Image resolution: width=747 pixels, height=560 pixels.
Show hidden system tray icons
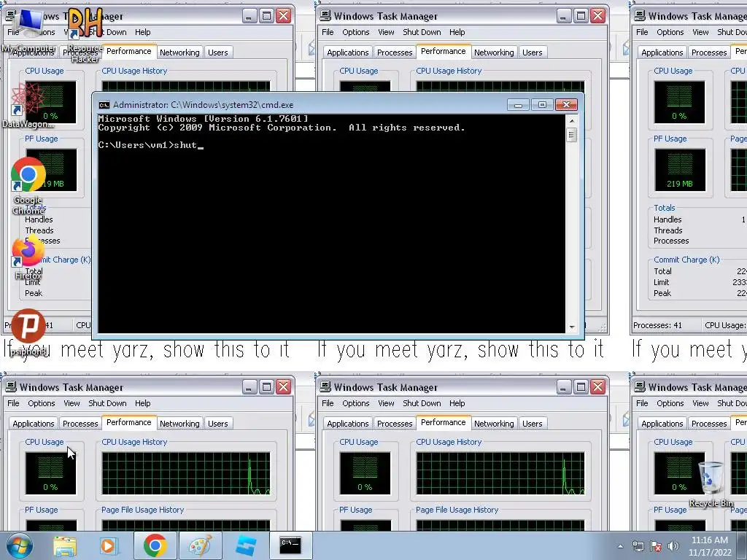tap(620, 546)
